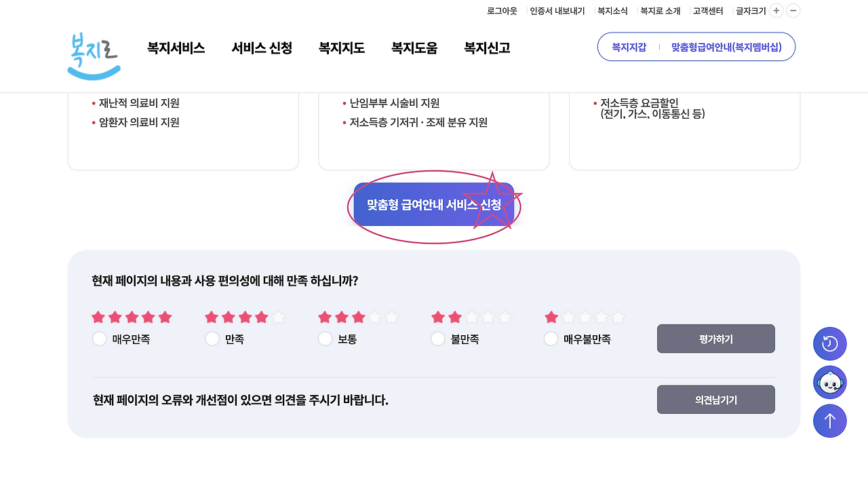Select the 매우불만족 radio button
Image resolution: width=868 pixels, height=492 pixels.
click(551, 338)
